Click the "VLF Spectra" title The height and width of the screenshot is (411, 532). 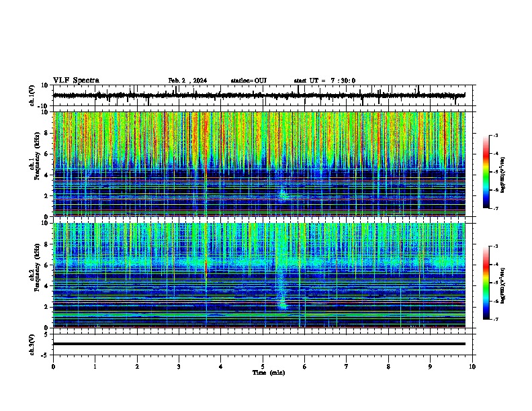tap(76, 81)
